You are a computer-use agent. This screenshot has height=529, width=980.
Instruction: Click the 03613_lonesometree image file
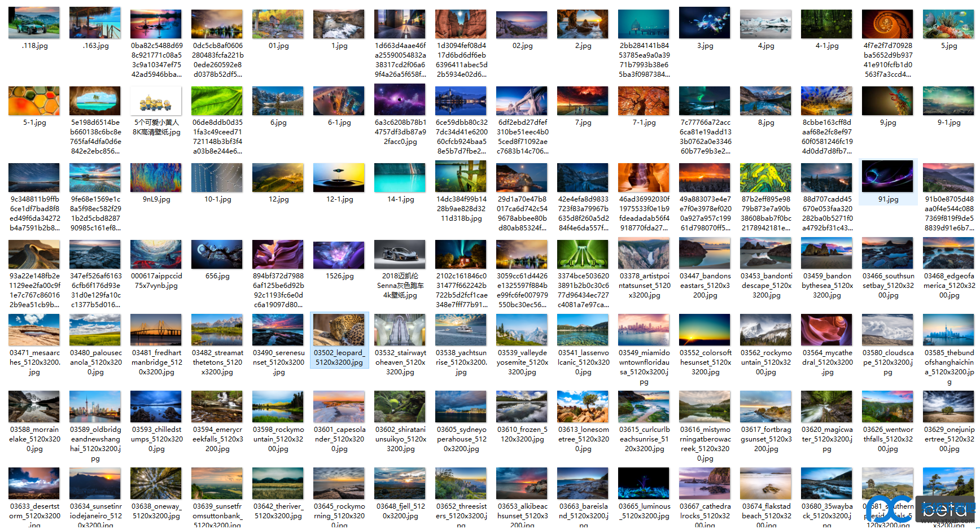[583, 408]
